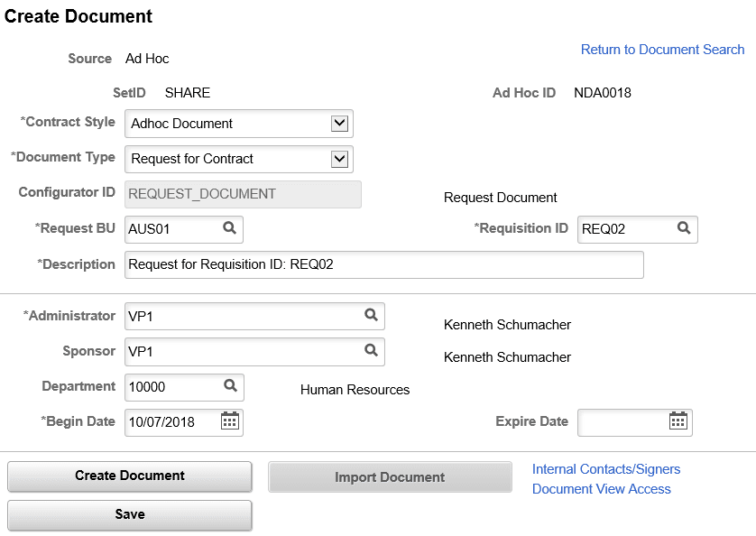Open the Begin Date calendar icon

pyautogui.click(x=228, y=421)
